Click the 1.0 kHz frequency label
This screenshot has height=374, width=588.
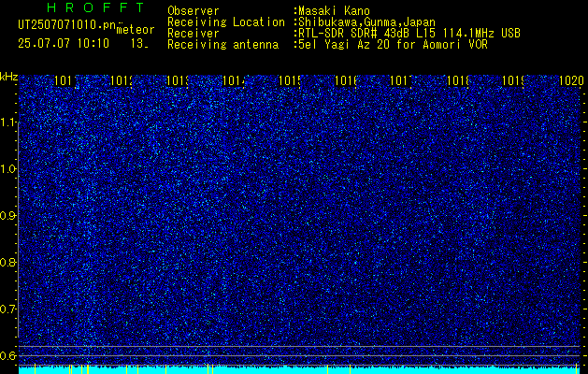click(8, 169)
